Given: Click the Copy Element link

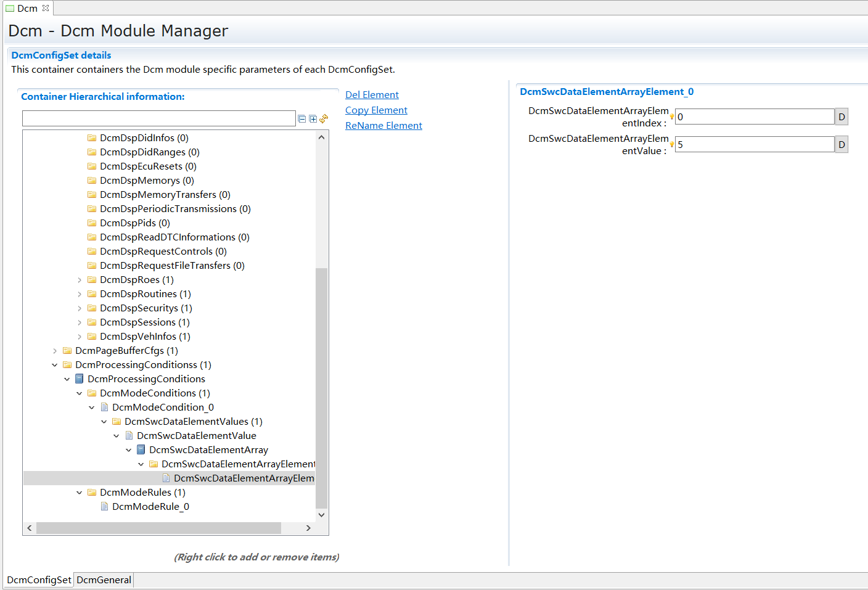Looking at the screenshot, I should click(376, 110).
